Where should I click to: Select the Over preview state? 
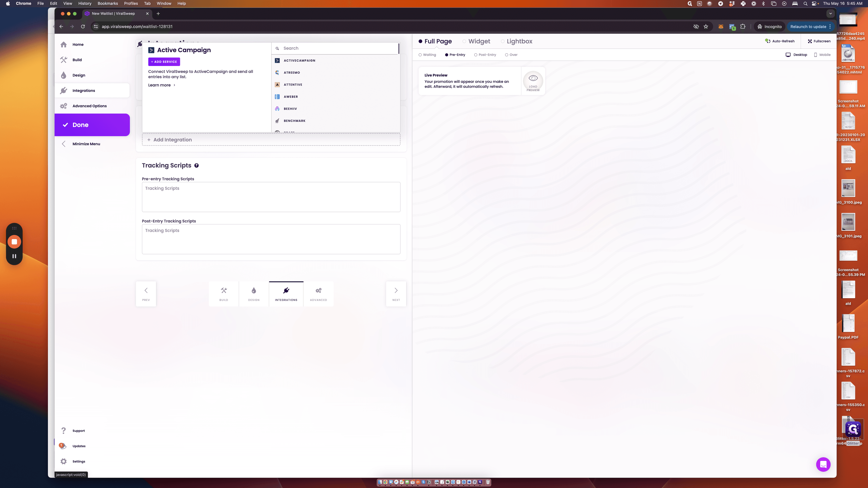point(511,54)
